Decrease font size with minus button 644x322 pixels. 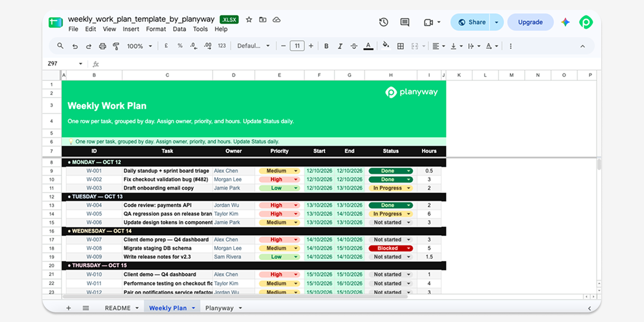coord(283,46)
